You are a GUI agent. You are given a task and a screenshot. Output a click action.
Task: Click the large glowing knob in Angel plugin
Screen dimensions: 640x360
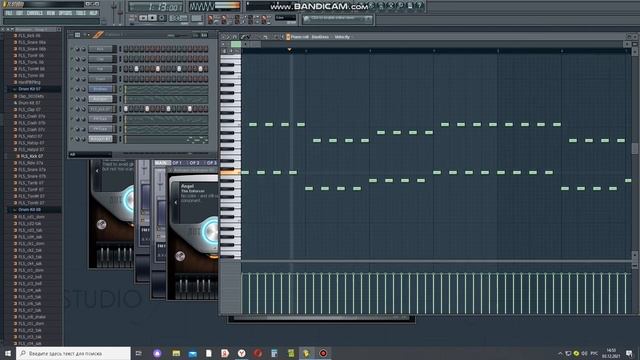(x=211, y=232)
